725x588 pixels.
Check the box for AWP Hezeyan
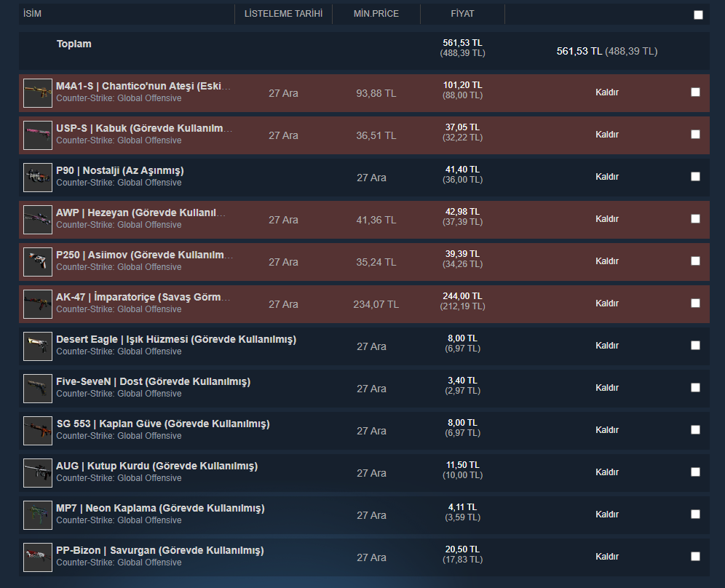point(695,218)
